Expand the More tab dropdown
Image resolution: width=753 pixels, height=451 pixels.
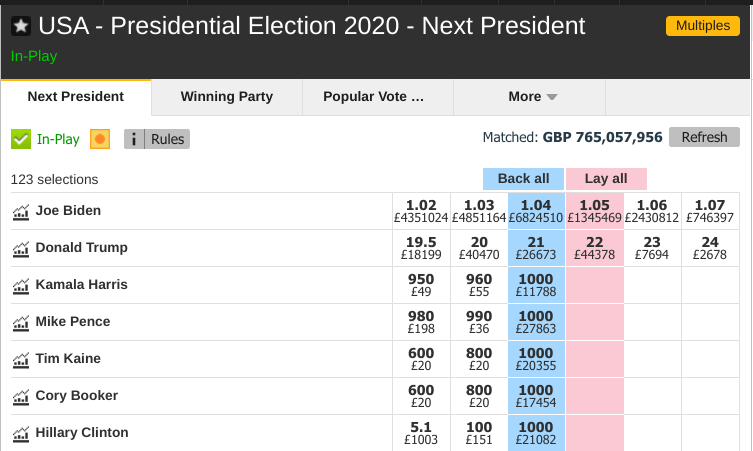[530, 97]
